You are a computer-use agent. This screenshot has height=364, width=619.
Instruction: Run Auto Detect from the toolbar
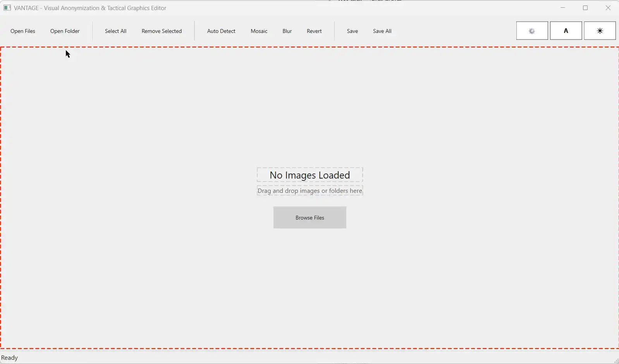(x=221, y=31)
